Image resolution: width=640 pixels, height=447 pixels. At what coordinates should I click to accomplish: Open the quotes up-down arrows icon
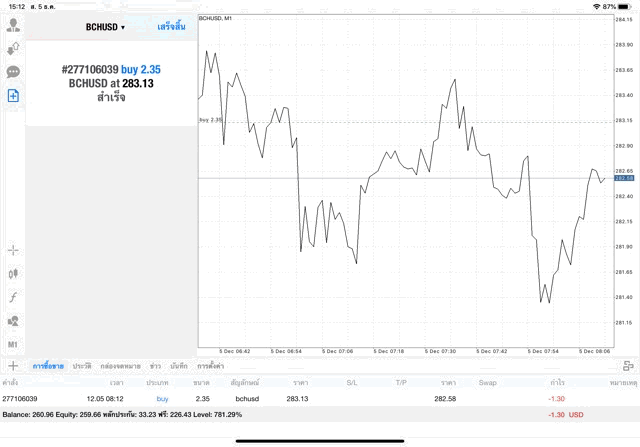[14, 48]
